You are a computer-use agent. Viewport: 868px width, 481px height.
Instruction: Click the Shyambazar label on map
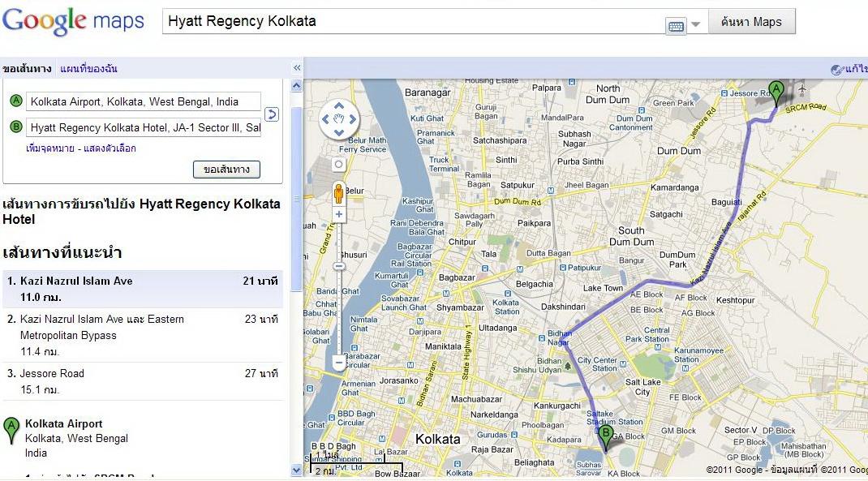click(460, 307)
